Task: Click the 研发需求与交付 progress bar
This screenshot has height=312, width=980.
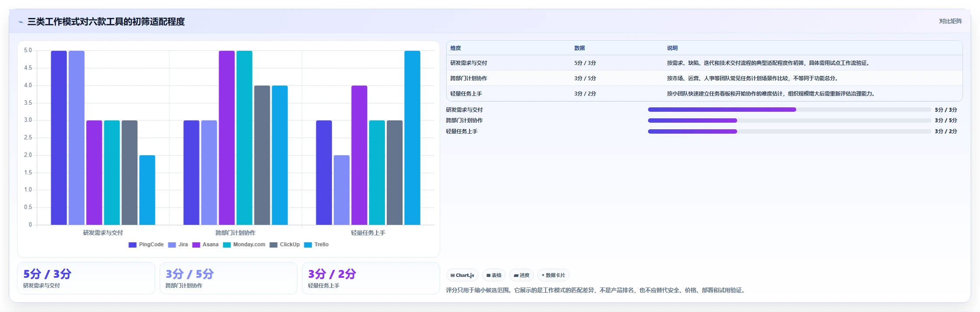Action: pos(789,110)
